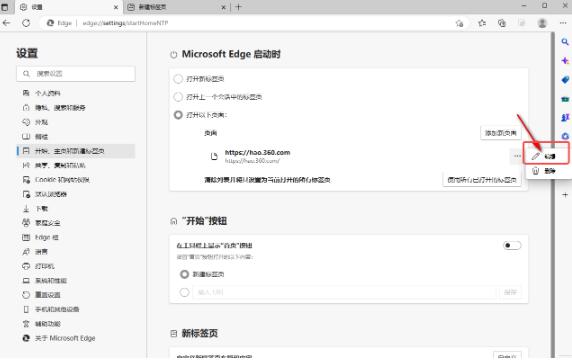The image size is (572, 360).
Task: Open the Settings and more (…) menu
Action: pyautogui.click(x=563, y=23)
